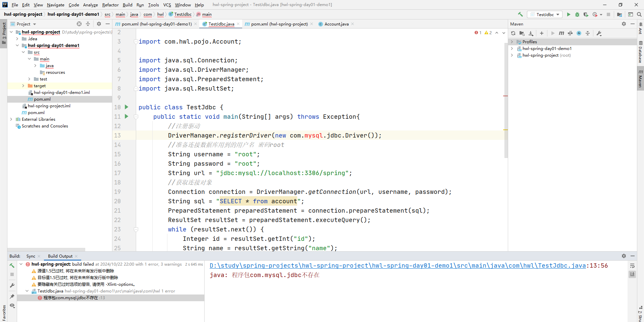Open the TestJdbc.java:13:56 error link
This screenshot has height=322, width=644.
(x=397, y=266)
